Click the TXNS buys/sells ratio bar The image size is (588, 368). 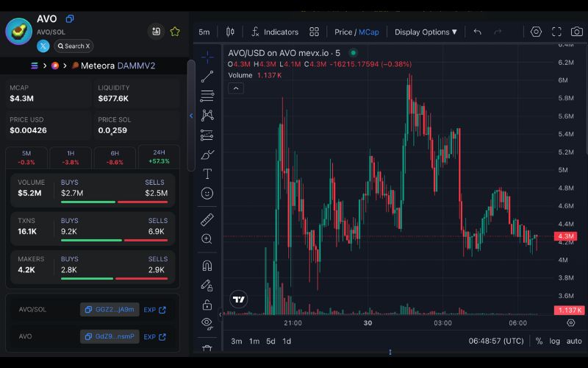114,241
